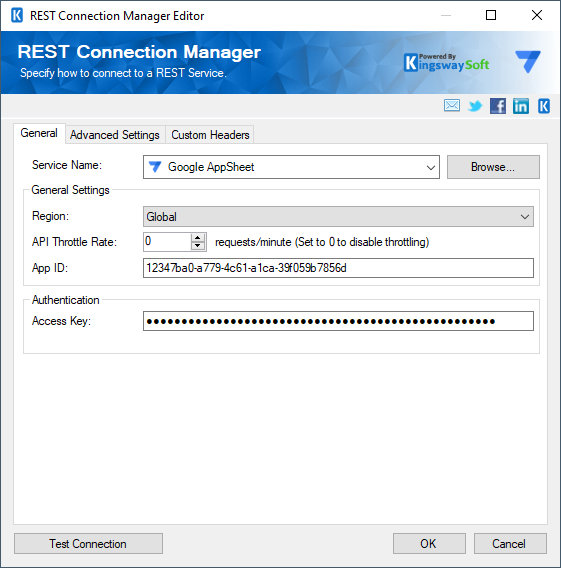Click the "Authentication" group title
Image resolution: width=561 pixels, height=568 pixels.
coord(66,300)
